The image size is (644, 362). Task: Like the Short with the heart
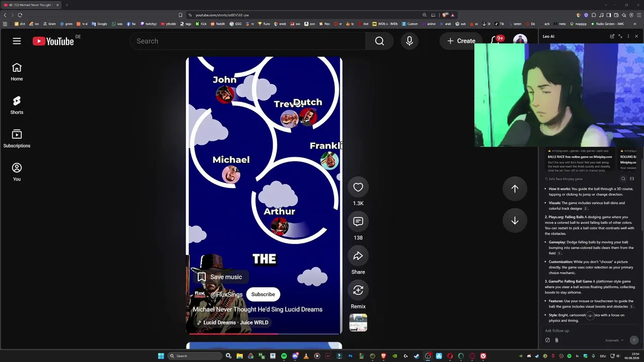(x=358, y=188)
